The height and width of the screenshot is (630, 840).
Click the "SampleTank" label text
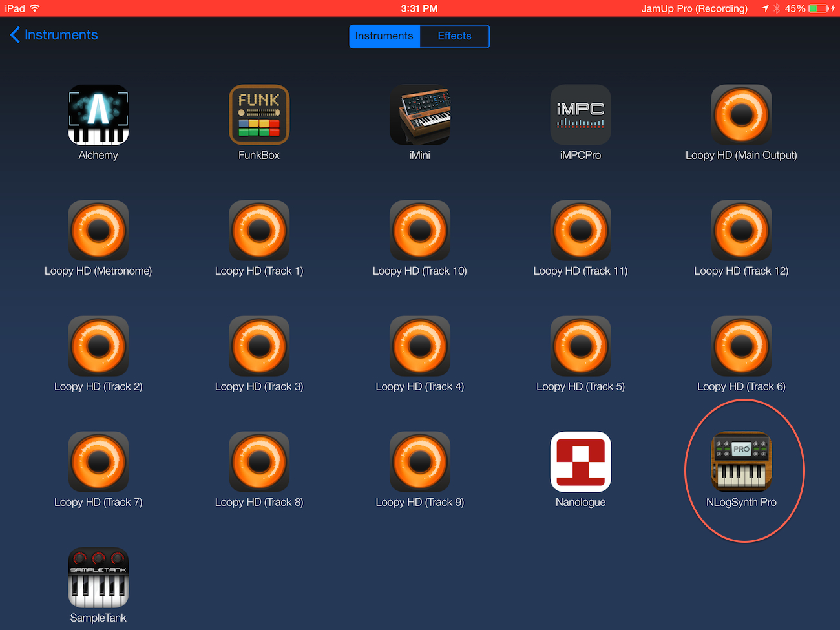coord(98,618)
